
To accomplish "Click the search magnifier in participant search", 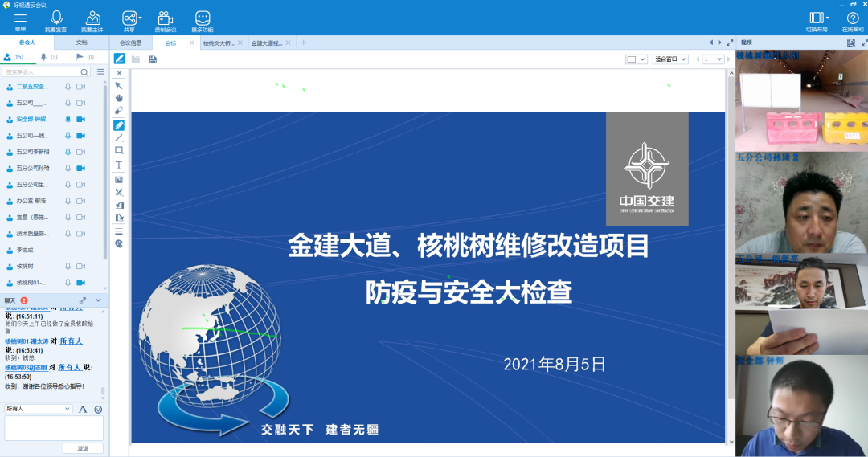I will pyautogui.click(x=84, y=72).
